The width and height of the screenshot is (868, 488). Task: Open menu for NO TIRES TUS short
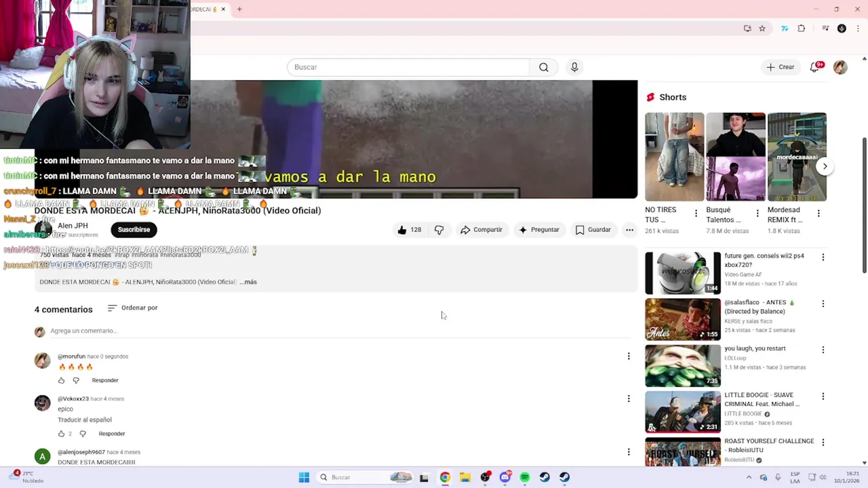click(696, 213)
